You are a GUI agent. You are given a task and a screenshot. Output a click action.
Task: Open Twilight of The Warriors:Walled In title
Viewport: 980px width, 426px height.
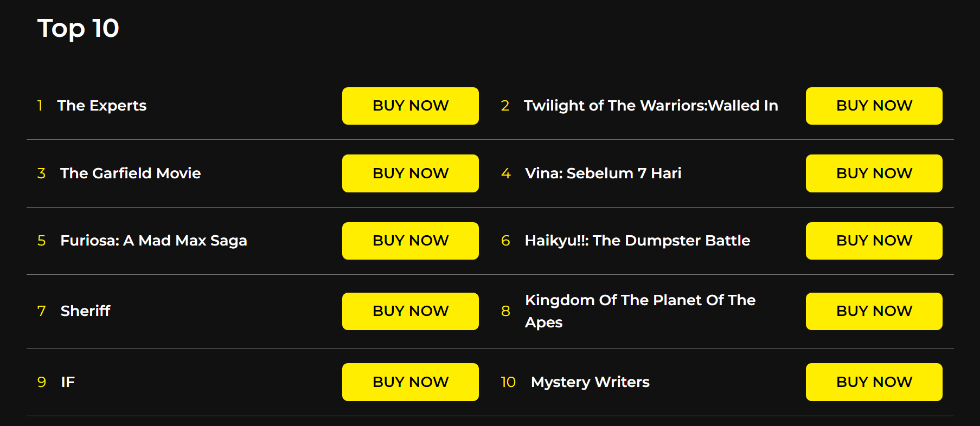[651, 106]
